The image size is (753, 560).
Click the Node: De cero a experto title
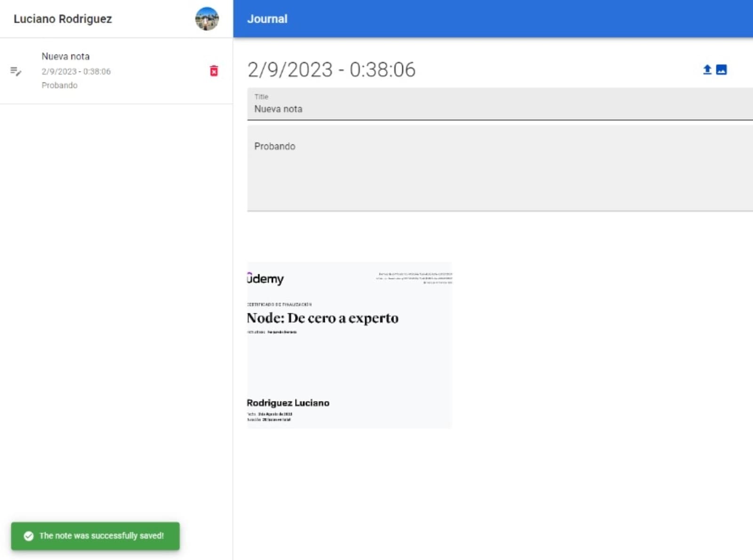click(x=322, y=318)
